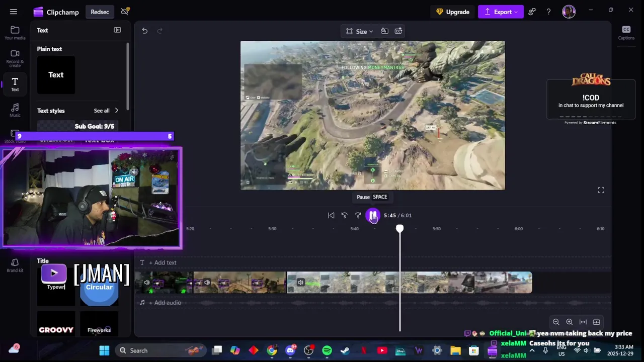Add the Plain text Text thumbnail
The height and width of the screenshot is (362, 644).
coord(56,75)
